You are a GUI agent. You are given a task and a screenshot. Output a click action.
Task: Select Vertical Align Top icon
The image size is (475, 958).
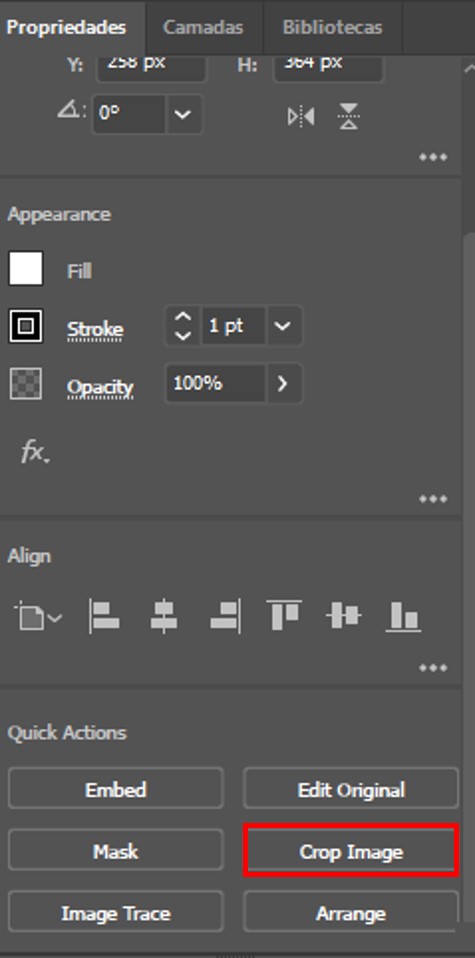(284, 615)
